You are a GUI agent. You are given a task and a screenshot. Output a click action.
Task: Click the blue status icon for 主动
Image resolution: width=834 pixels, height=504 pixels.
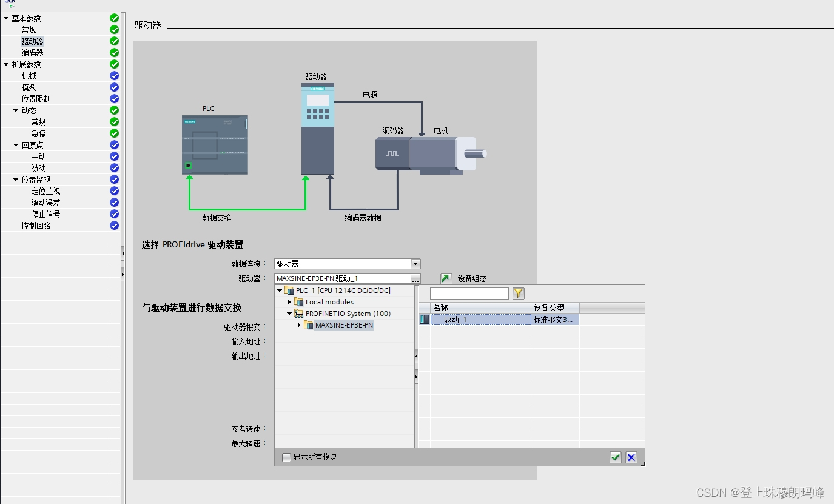(114, 156)
